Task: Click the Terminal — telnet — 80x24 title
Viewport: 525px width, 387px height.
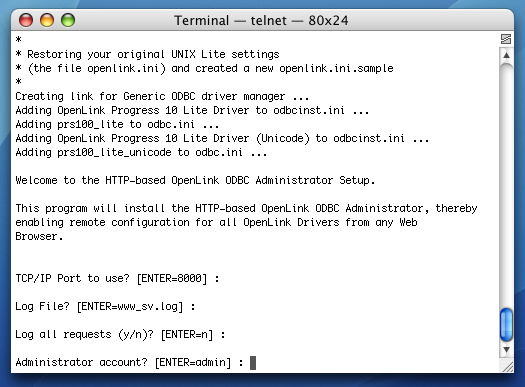Action: click(261, 20)
